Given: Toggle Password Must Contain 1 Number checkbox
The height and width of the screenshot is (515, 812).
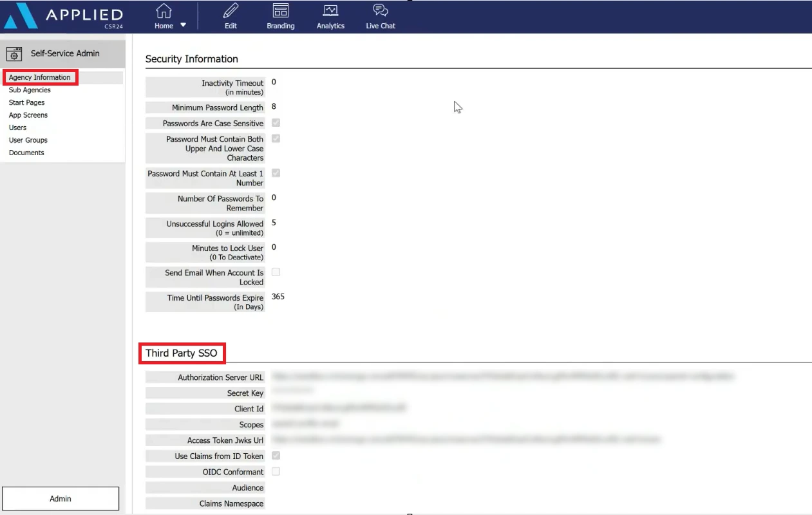Looking at the screenshot, I should pyautogui.click(x=276, y=173).
